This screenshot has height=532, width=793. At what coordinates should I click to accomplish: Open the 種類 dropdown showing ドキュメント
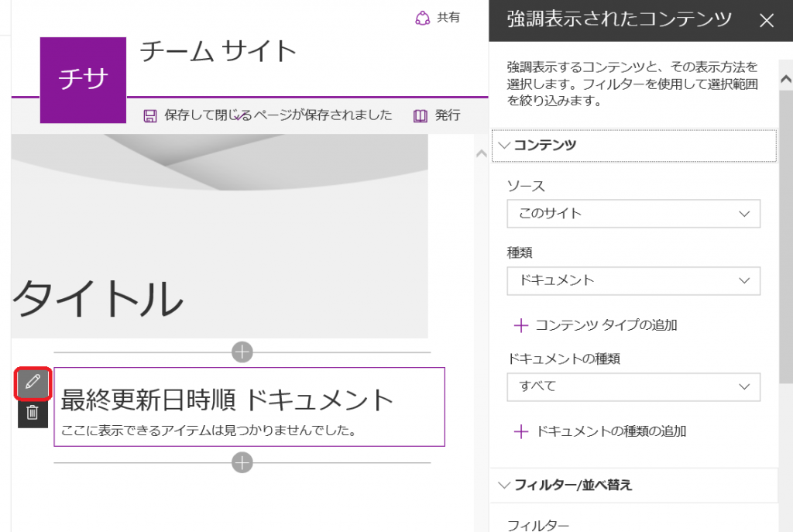click(633, 281)
